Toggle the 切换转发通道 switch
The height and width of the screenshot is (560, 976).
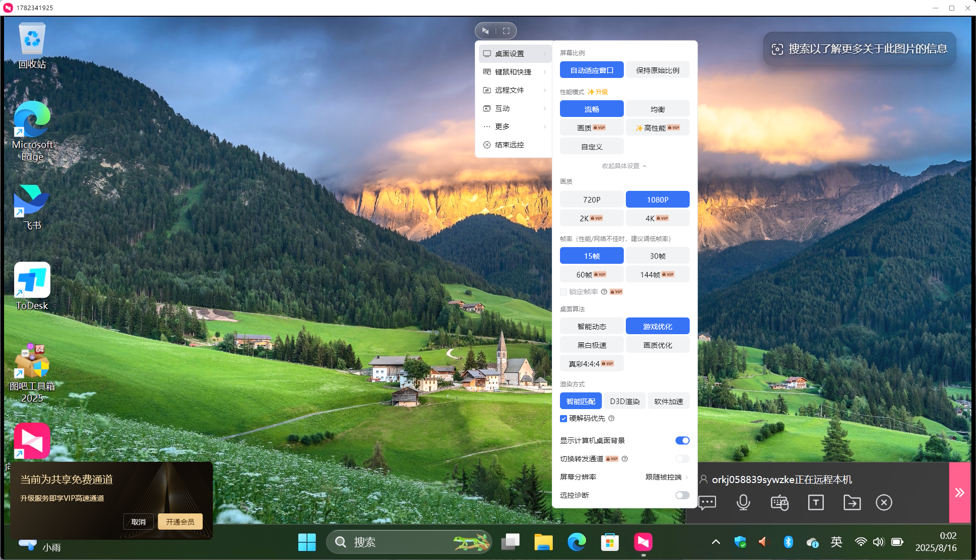[682, 459]
